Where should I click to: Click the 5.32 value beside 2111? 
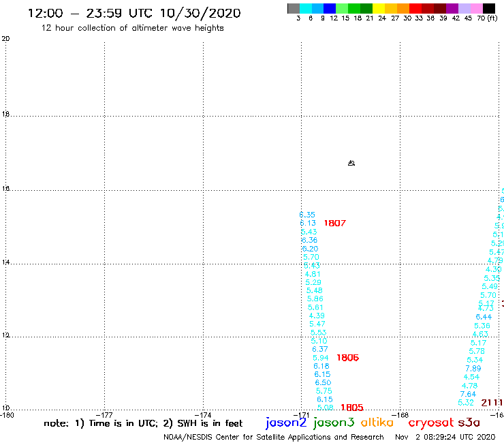tap(466, 403)
